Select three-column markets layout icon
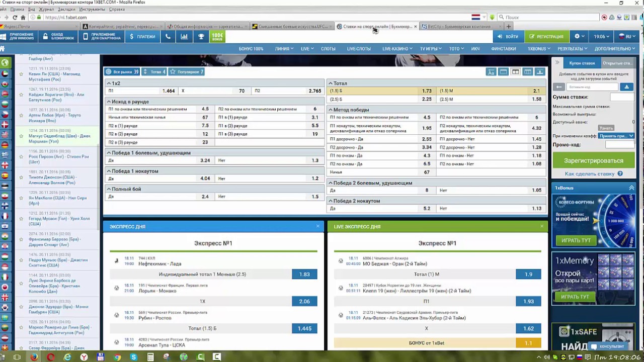644x362 pixels. pyautogui.click(x=527, y=72)
